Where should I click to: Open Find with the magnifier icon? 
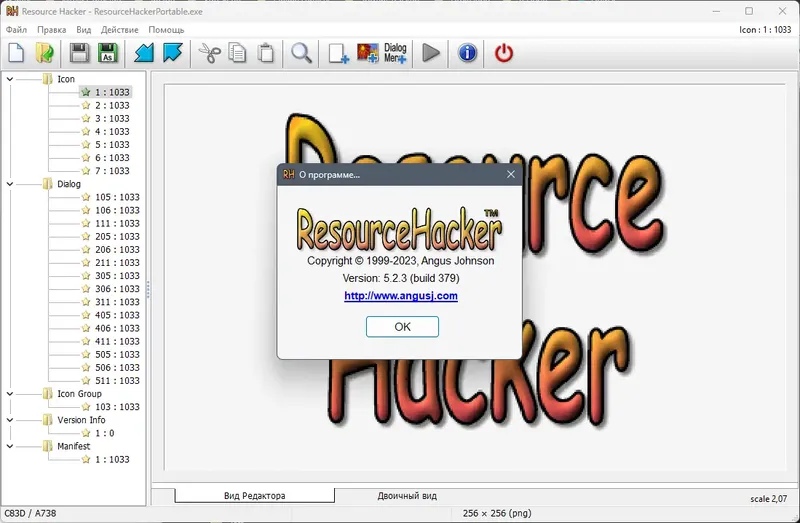[301, 53]
